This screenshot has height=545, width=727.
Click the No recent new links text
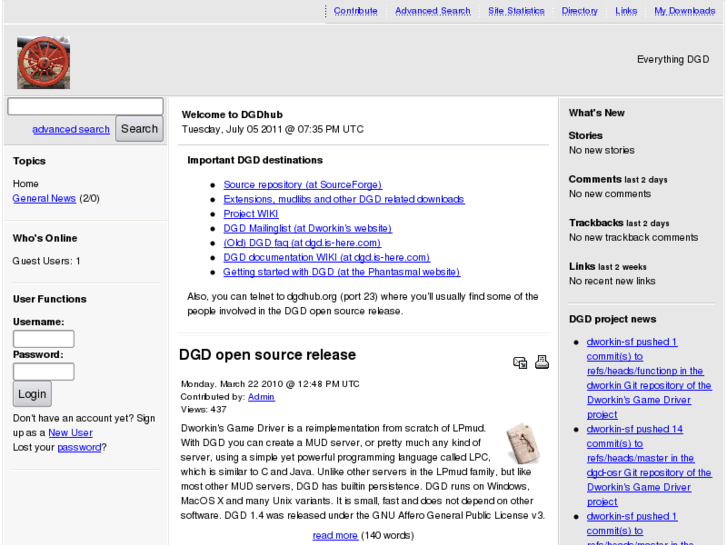(x=612, y=281)
